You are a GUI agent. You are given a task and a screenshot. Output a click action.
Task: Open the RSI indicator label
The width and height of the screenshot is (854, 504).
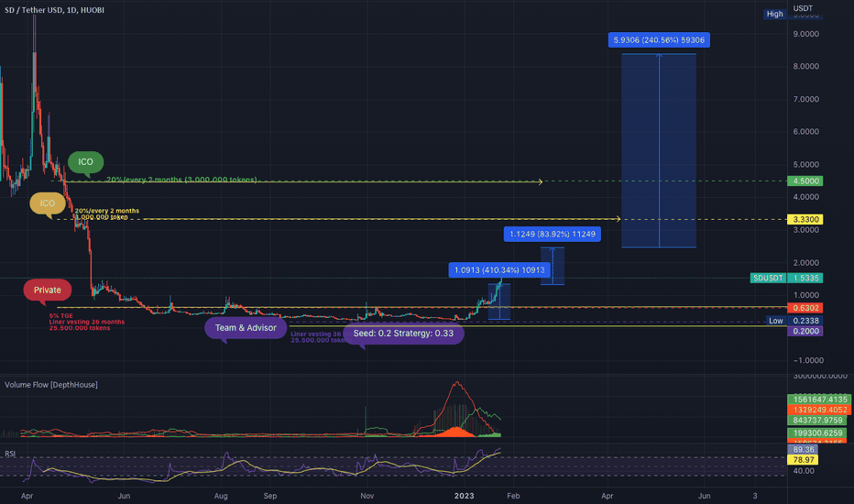click(10, 454)
